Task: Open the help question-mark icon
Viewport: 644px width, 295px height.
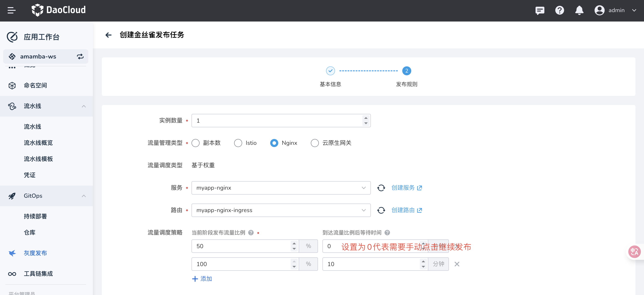Action: 560,10
